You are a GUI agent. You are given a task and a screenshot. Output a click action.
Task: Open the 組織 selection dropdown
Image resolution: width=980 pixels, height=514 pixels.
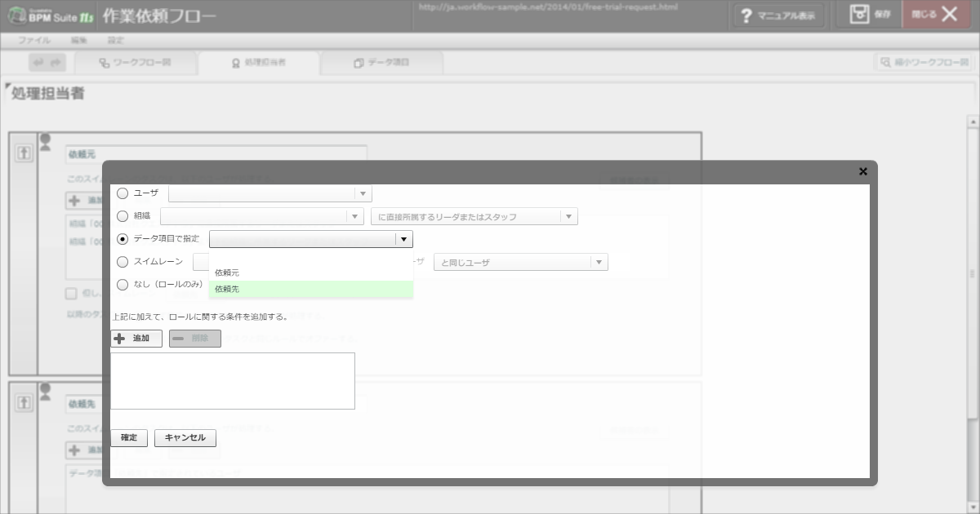[x=262, y=216]
